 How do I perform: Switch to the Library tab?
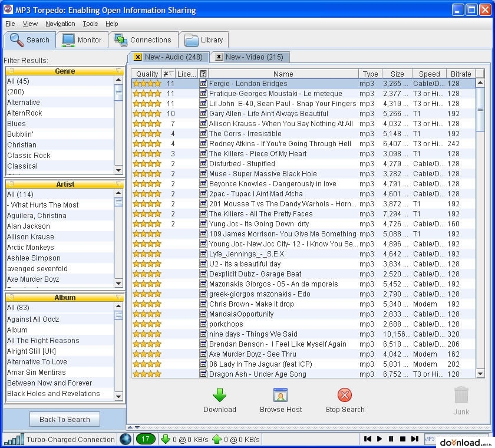[204, 39]
